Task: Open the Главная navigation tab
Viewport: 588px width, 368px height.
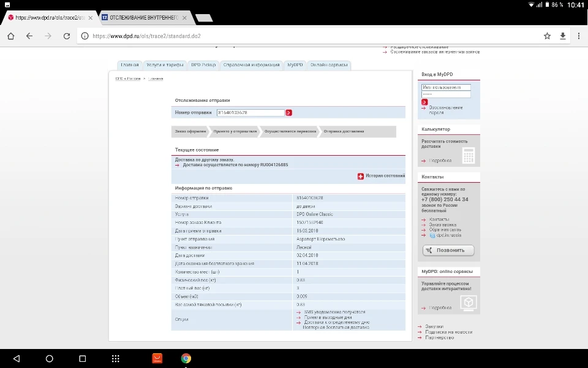Action: click(x=130, y=65)
